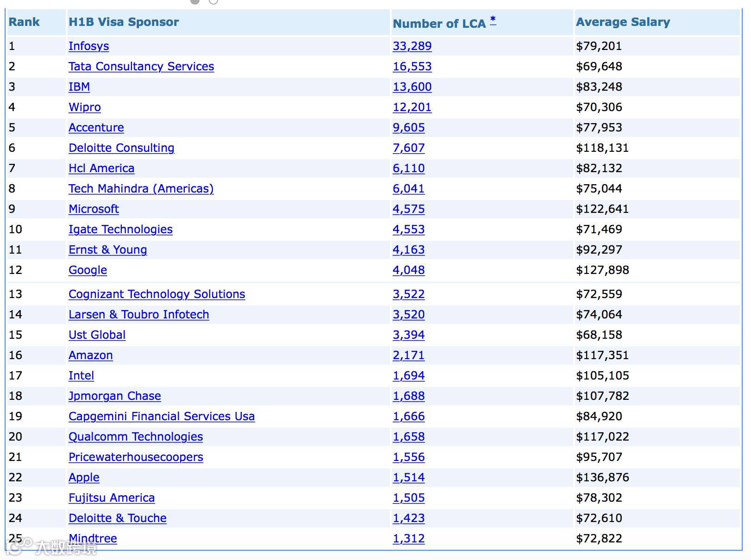751x560 pixels.
Task: Click the Google sponsor link
Action: click(x=88, y=270)
